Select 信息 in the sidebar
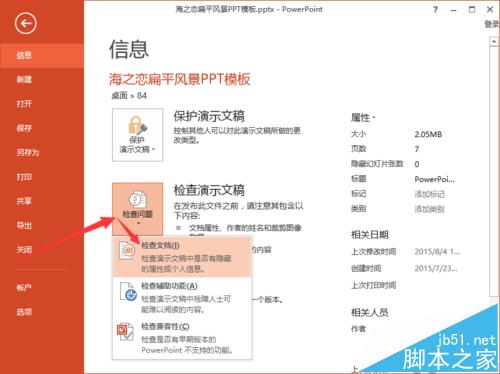 [42, 55]
